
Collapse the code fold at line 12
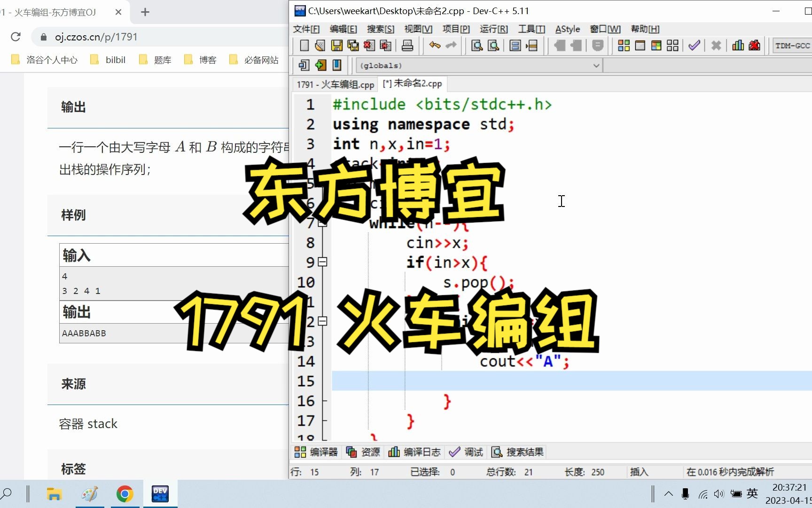tap(322, 321)
